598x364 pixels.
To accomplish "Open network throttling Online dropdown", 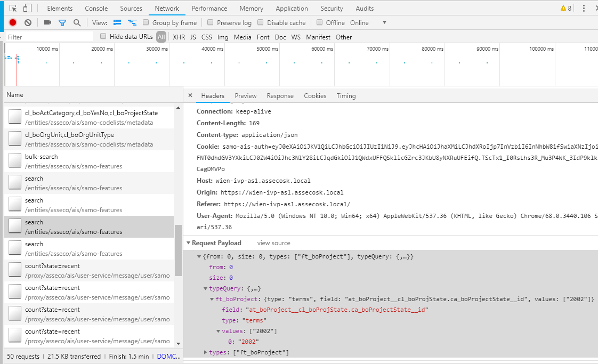I will point(368,22).
